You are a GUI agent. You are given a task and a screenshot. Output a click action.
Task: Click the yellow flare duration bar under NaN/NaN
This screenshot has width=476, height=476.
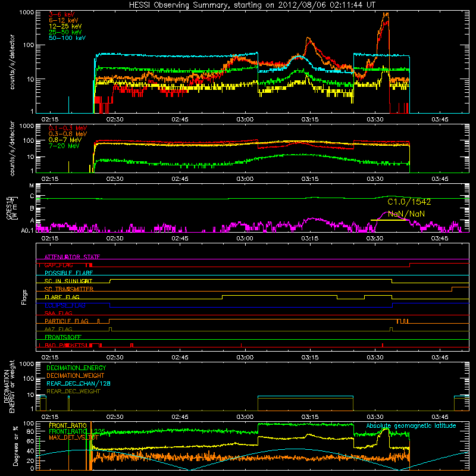point(389,220)
